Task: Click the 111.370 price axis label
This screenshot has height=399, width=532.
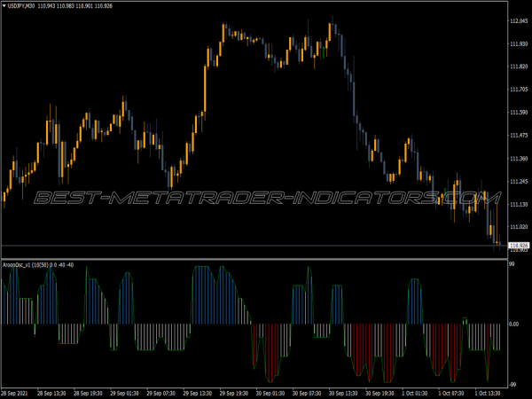Action: pos(518,159)
